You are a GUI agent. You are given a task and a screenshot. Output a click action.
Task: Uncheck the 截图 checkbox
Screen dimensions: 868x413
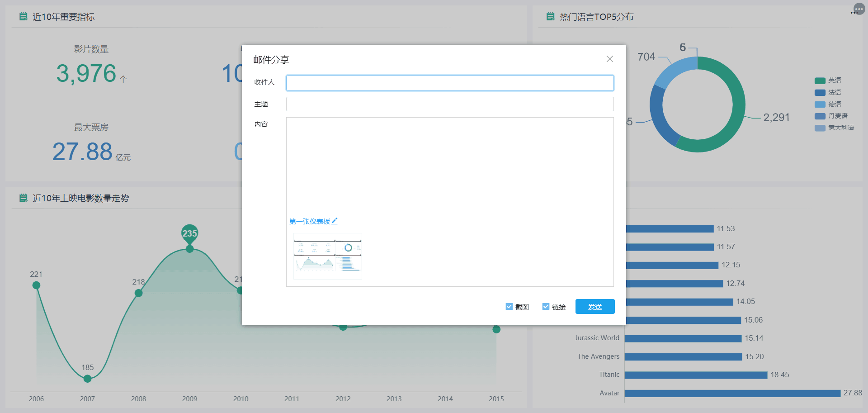(509, 307)
